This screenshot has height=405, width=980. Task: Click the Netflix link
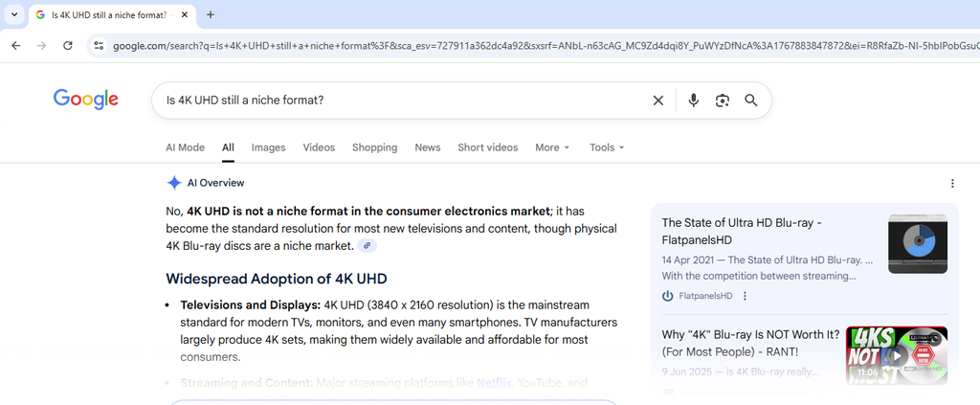(494, 383)
